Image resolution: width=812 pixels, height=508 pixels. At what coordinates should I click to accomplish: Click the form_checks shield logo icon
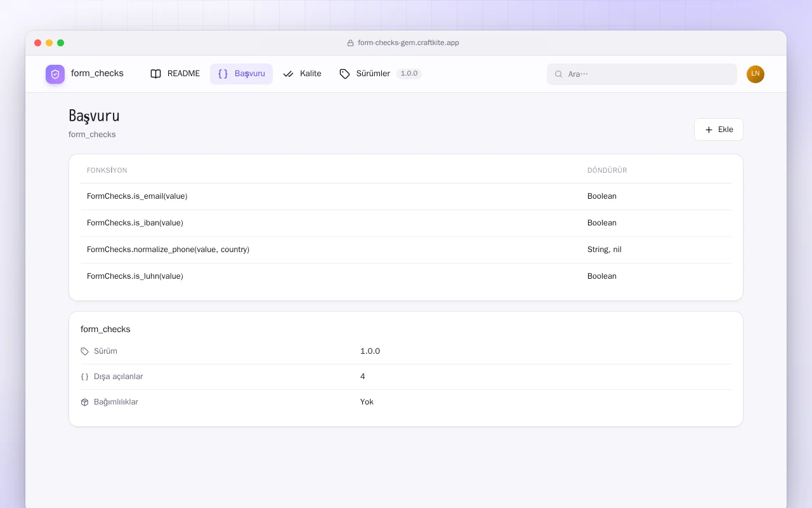click(x=55, y=74)
